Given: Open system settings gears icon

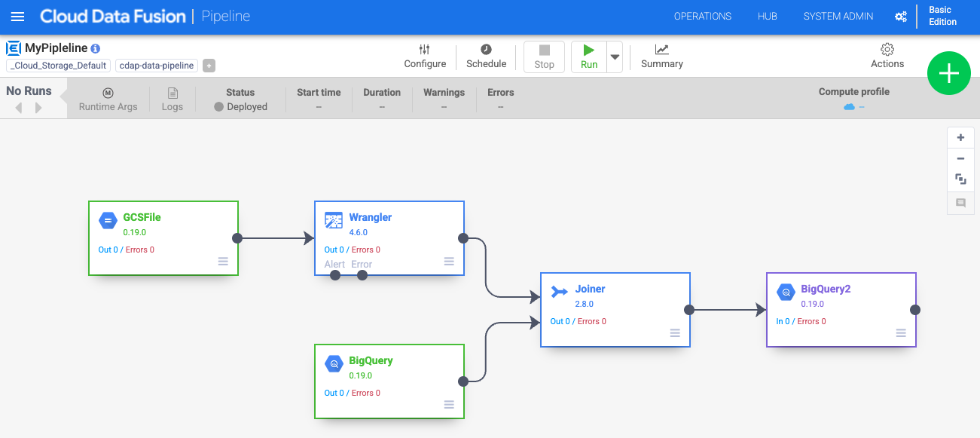Looking at the screenshot, I should pos(900,17).
